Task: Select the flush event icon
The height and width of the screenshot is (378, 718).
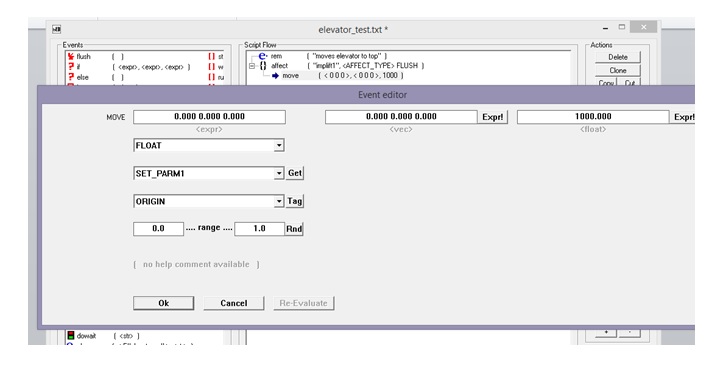Action: point(71,56)
